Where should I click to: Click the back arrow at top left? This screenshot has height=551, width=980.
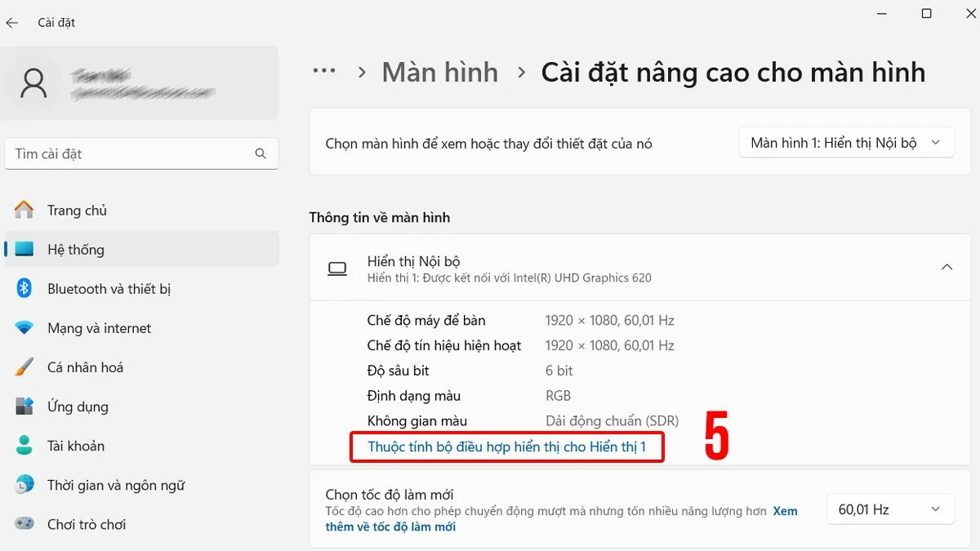pyautogui.click(x=12, y=22)
